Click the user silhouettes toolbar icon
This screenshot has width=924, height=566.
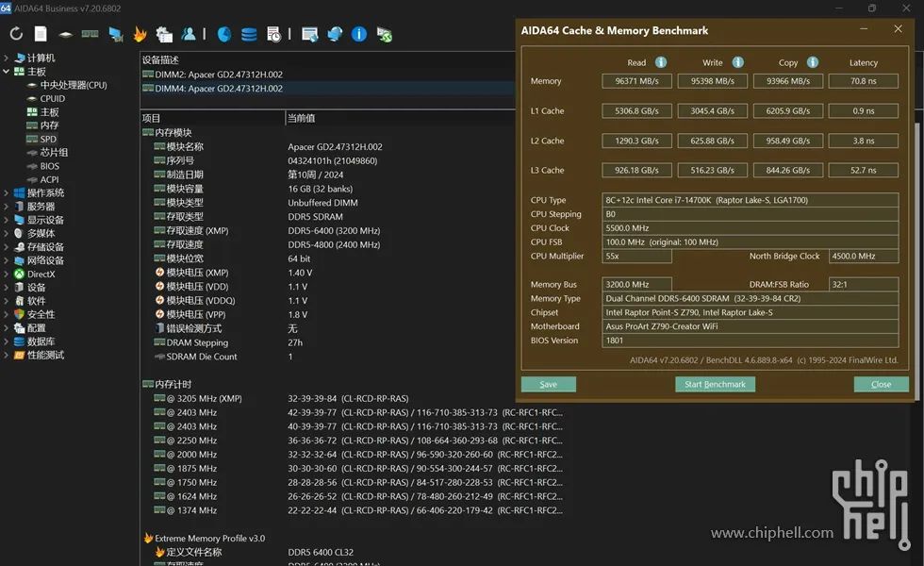[x=189, y=34]
